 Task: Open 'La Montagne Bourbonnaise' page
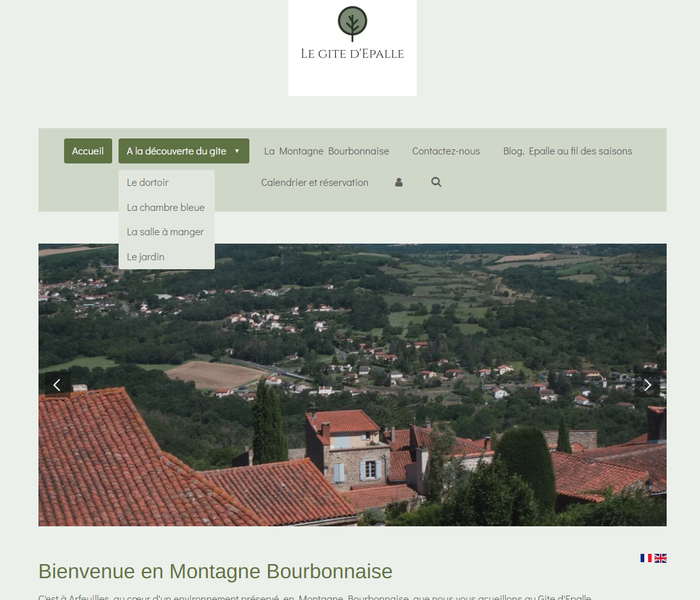click(326, 151)
